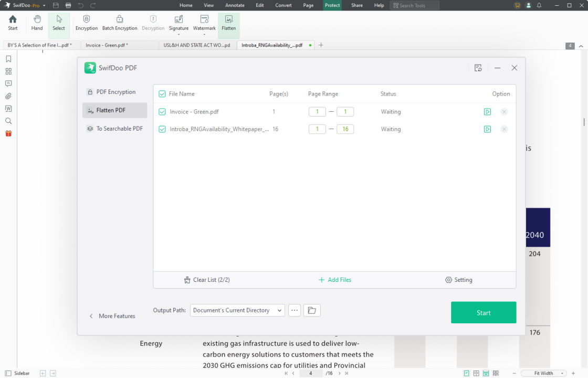Switch to USL&H AND STATE ACT tab
This screenshot has height=380, width=588.
pyautogui.click(x=197, y=45)
